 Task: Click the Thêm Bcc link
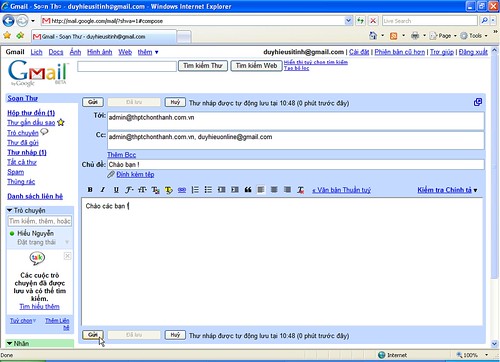[x=121, y=155]
